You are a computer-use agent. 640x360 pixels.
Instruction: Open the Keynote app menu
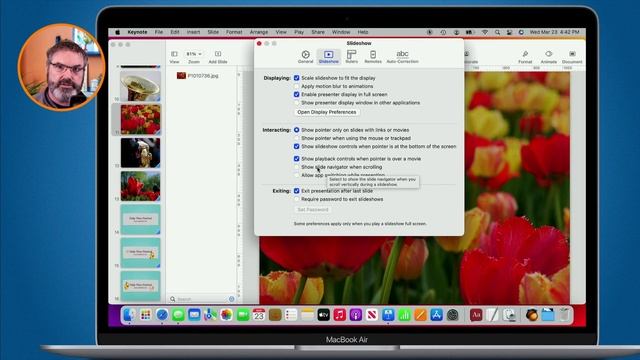(x=137, y=32)
